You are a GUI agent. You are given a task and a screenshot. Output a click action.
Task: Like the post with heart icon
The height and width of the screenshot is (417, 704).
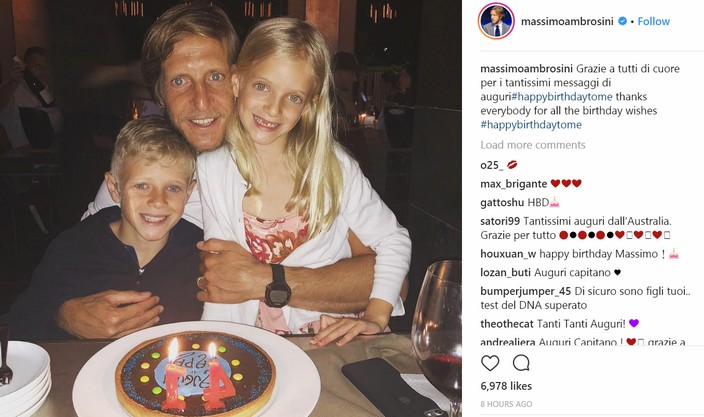[x=490, y=363]
